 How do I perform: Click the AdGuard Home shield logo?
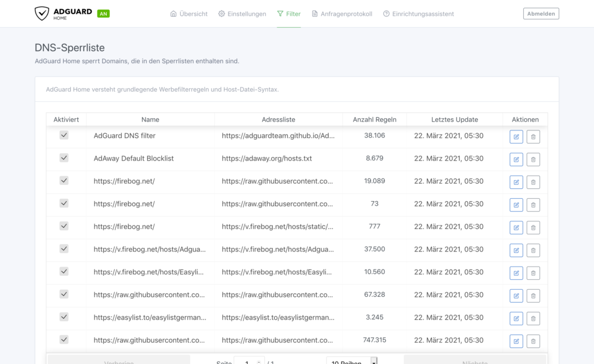pyautogui.click(x=42, y=13)
